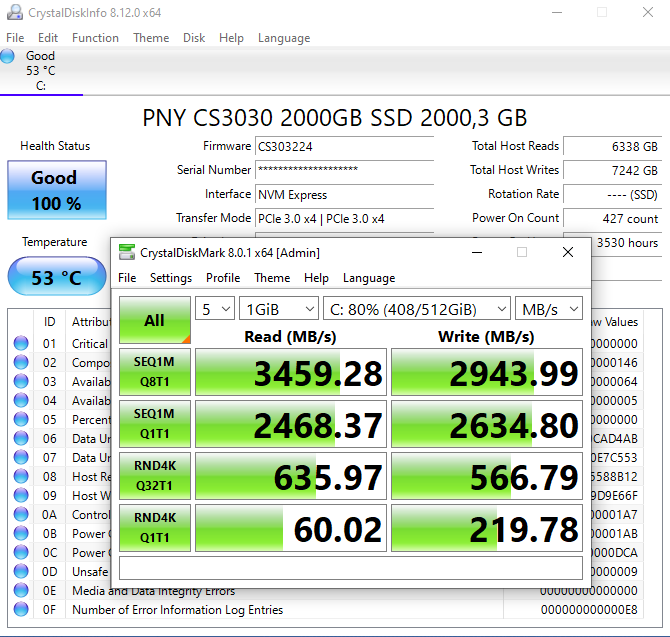
Task: Click status orb for attribute ID 0E
Action: (x=21, y=590)
